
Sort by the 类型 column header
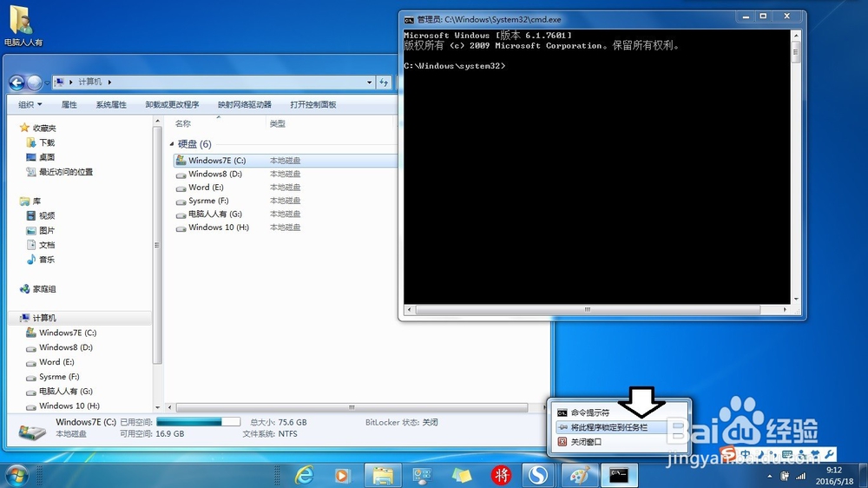coord(277,123)
